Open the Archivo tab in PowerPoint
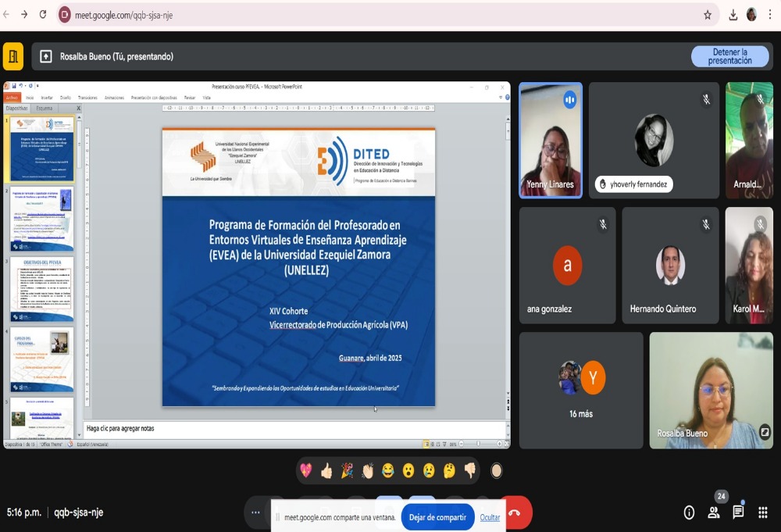 11,98
